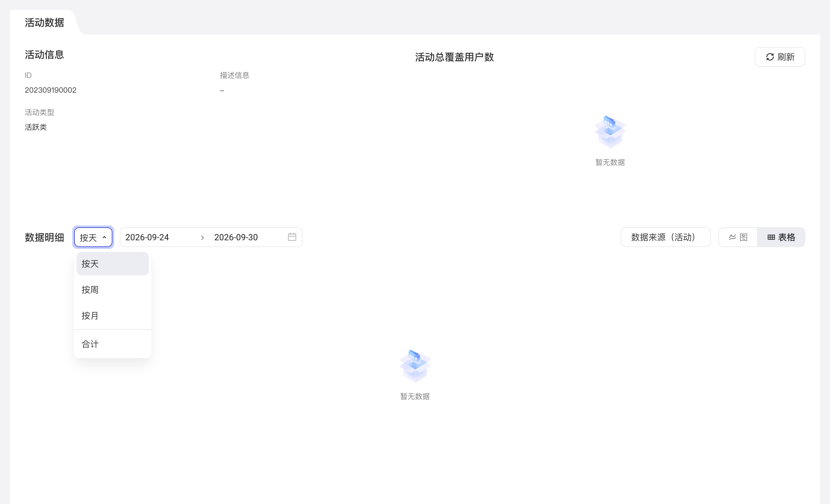Screen dimensions: 830x504
Task: Click the table grid icon beside 表格
Action: (x=771, y=237)
